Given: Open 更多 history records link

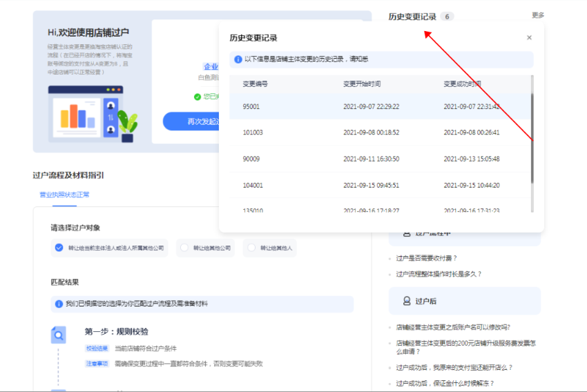Looking at the screenshot, I should (538, 15).
